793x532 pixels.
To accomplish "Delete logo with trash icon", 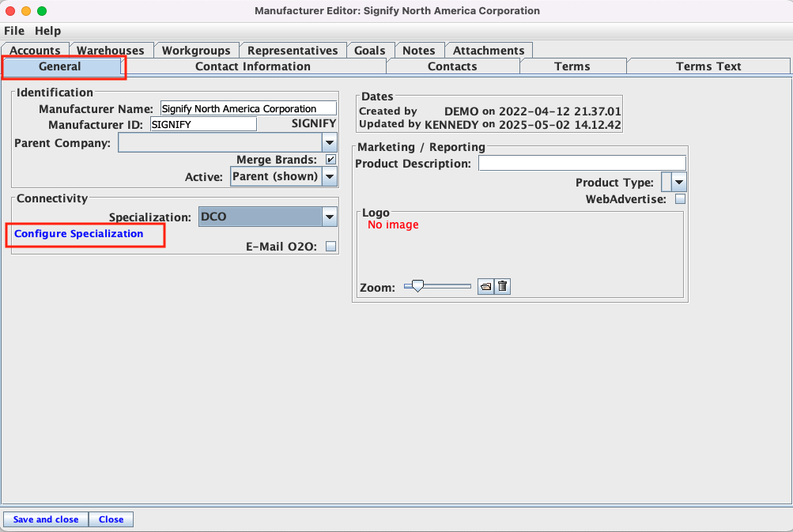I will (x=502, y=287).
